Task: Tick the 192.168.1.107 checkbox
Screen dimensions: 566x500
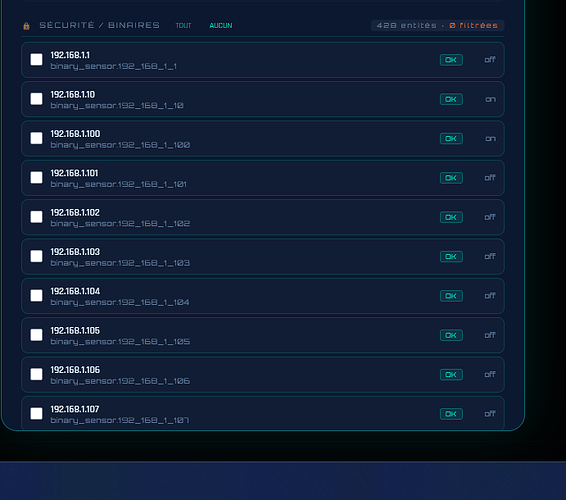Action: (36, 414)
